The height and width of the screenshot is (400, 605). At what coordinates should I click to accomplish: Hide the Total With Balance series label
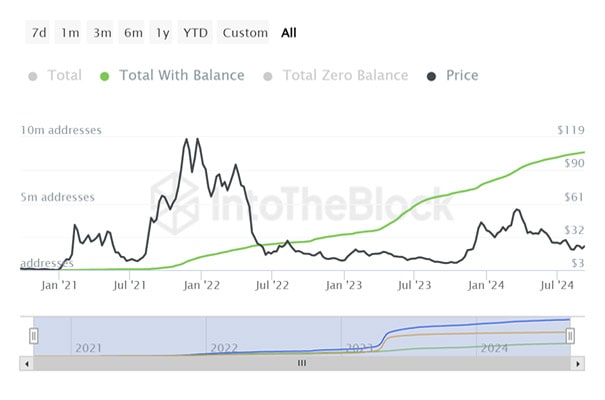coord(181,75)
